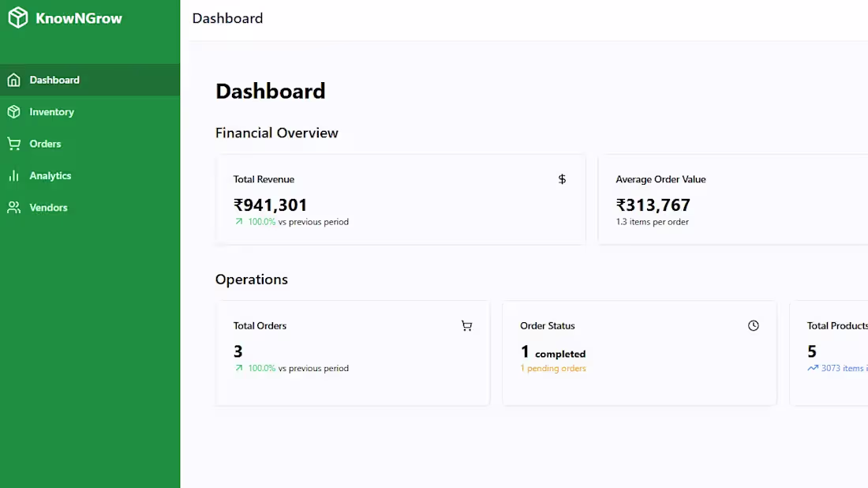Click the clock icon on Order Status card
The width and height of the screenshot is (868, 488).
[754, 325]
